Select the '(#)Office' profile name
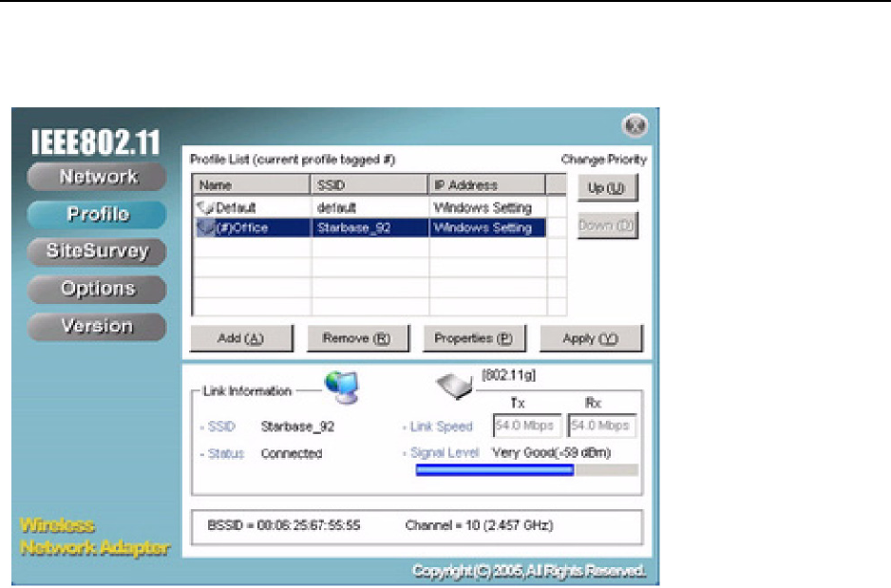This screenshot has width=891, height=588. pos(242,228)
